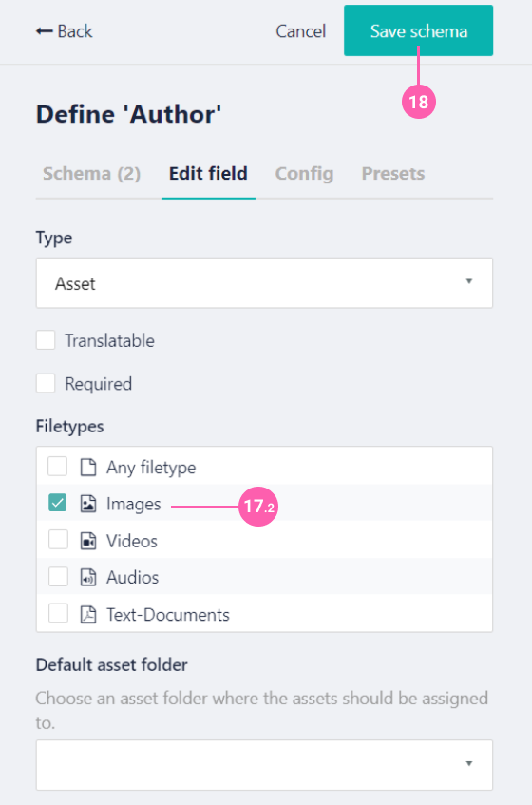532x805 pixels.
Task: Tick the Required checkbox
Action: (x=46, y=383)
